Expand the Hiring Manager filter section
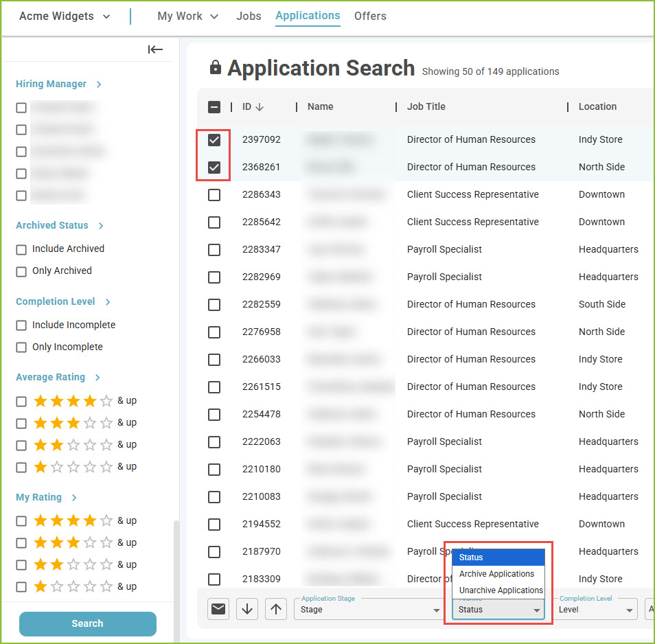655x644 pixels. click(x=58, y=84)
